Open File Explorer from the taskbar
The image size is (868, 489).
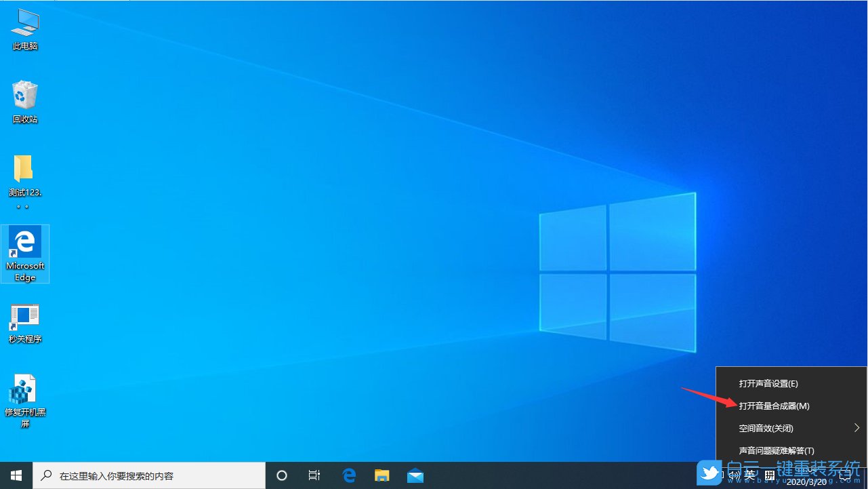[381, 475]
